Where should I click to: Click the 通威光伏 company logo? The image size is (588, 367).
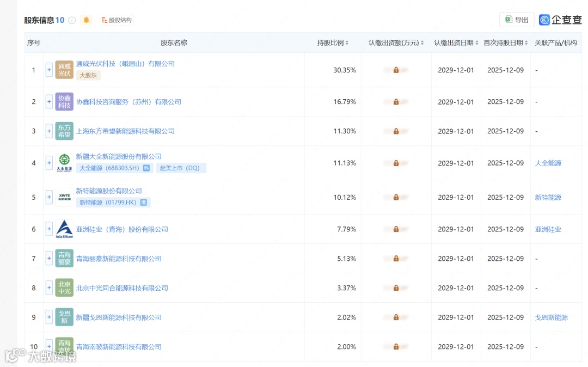[64, 70]
